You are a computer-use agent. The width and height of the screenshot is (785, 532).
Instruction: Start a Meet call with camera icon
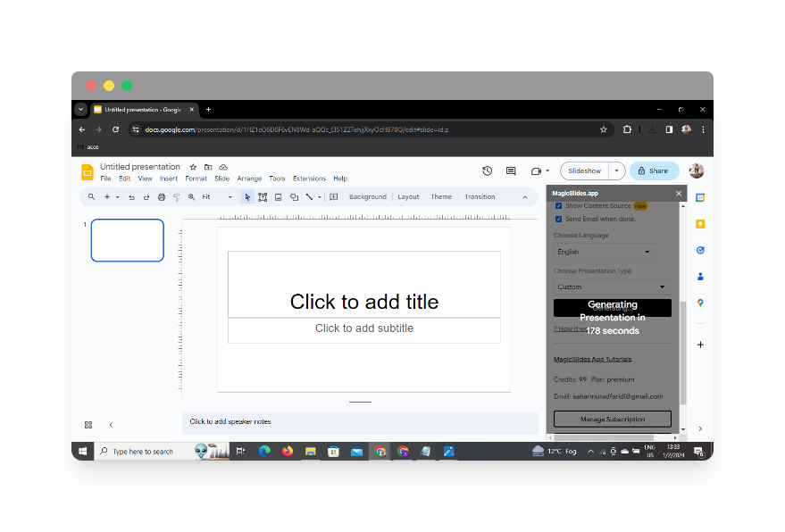[536, 171]
